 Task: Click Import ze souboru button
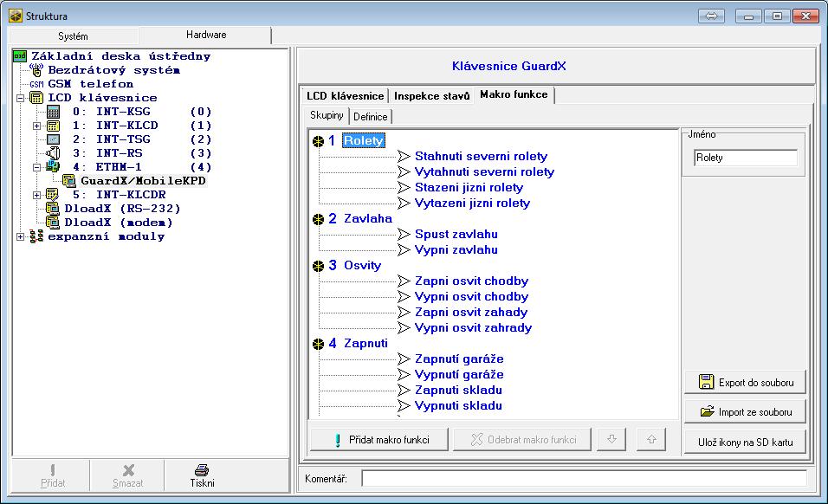[x=745, y=412]
